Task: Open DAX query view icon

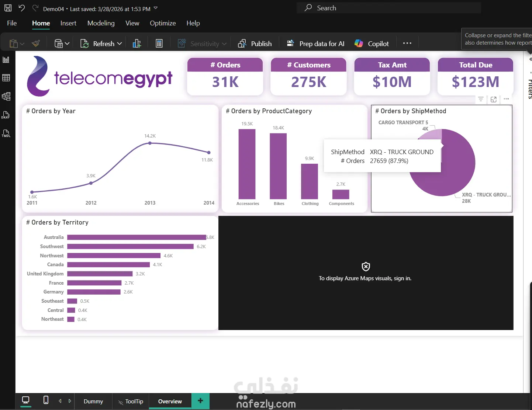Action: [6, 115]
